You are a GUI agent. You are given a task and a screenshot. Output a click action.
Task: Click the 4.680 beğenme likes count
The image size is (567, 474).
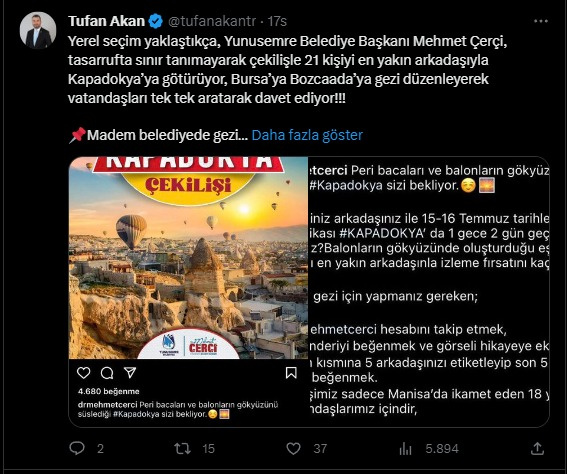coord(108,392)
